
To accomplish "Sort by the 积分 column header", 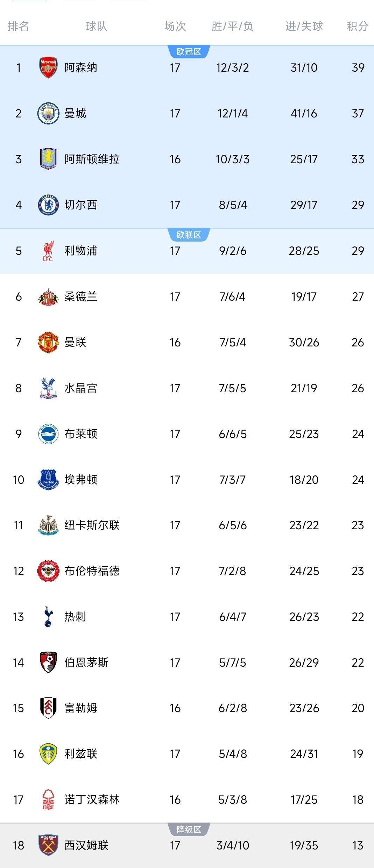I will point(358,26).
